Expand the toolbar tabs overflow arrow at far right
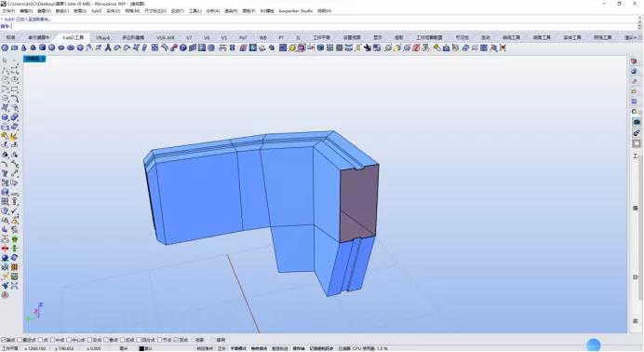Screen dimensions: 644x352 [637, 37]
